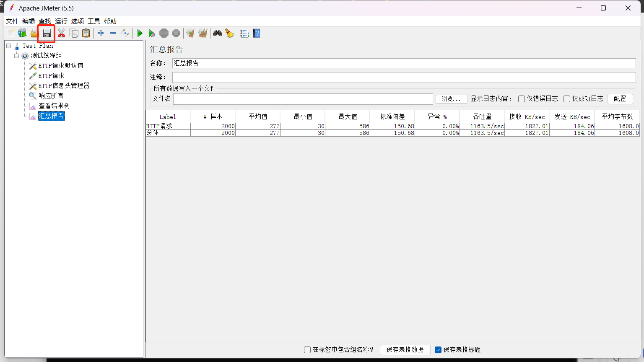Screen dimensions: 644x362
Task: Click the 发送 KB/sec column header
Action: (x=572, y=117)
